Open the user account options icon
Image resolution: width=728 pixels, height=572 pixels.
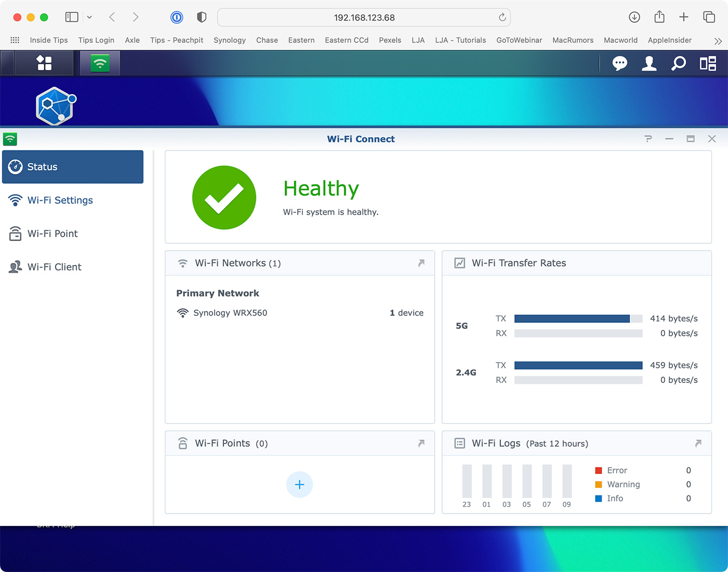pyautogui.click(x=649, y=64)
